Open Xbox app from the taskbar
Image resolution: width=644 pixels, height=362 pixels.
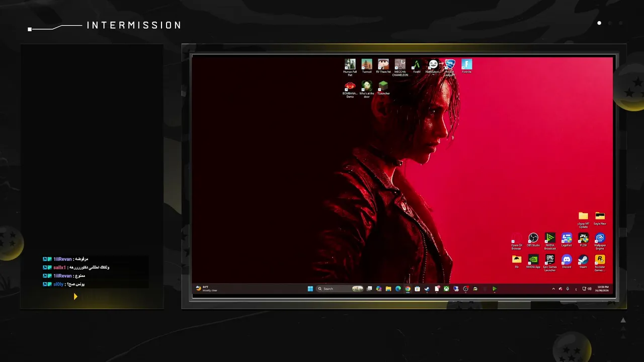tap(446, 289)
